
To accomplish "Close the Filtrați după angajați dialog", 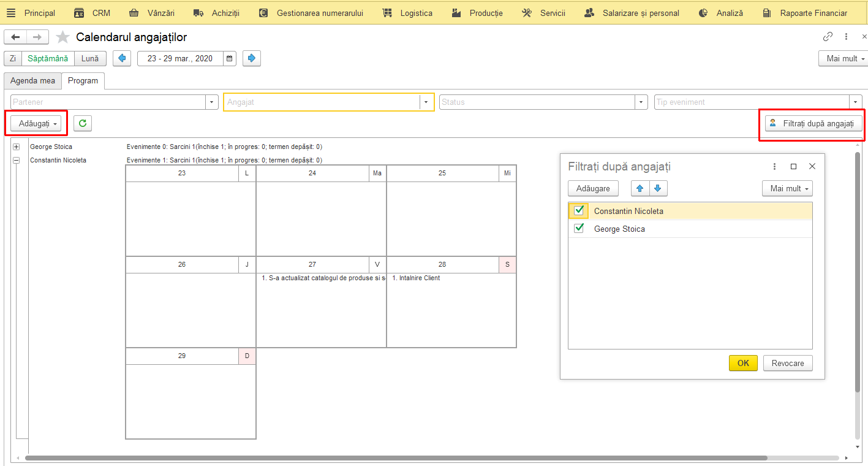I will tap(812, 166).
